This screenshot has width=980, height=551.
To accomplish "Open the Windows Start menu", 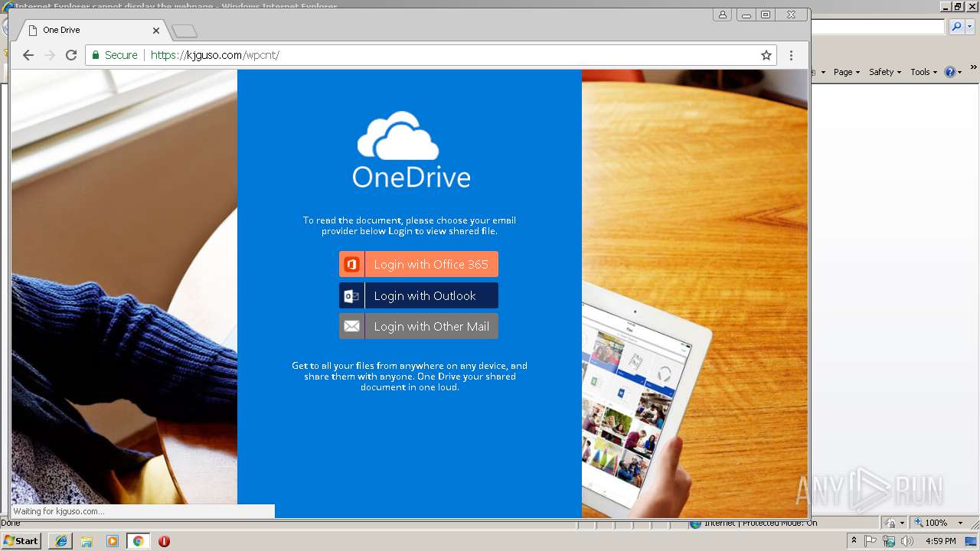I will 21,540.
